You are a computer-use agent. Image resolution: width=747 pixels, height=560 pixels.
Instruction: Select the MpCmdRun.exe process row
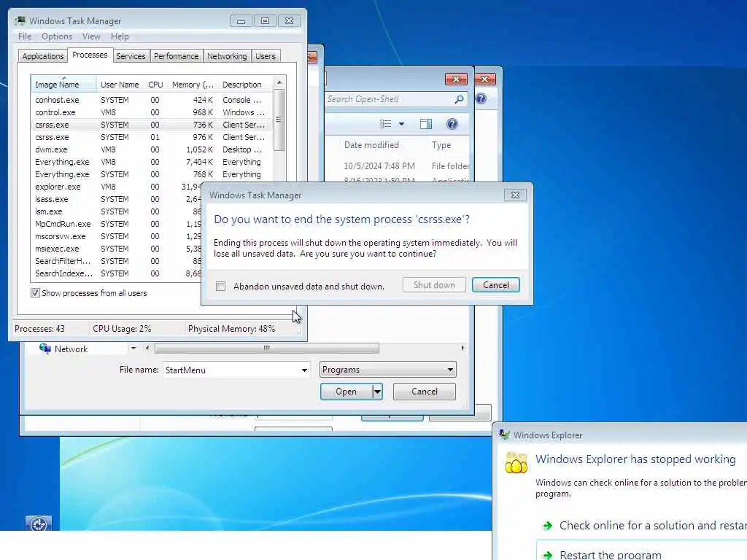[x=117, y=224]
